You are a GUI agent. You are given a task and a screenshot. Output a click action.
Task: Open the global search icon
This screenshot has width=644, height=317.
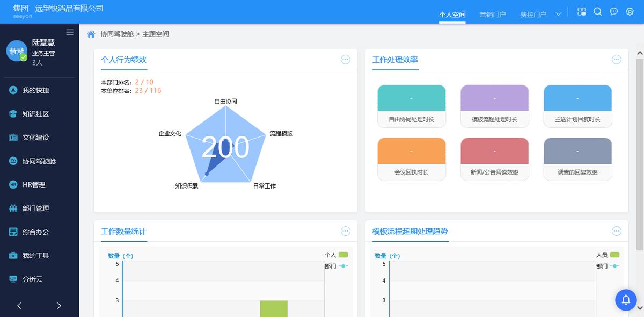(x=598, y=11)
